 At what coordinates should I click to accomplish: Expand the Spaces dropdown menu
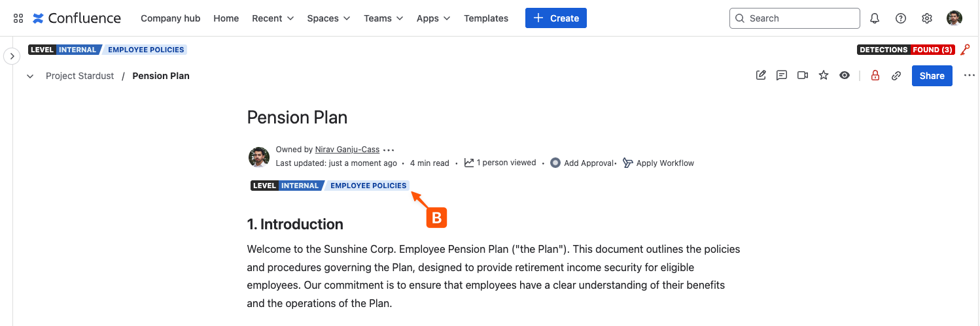click(328, 18)
